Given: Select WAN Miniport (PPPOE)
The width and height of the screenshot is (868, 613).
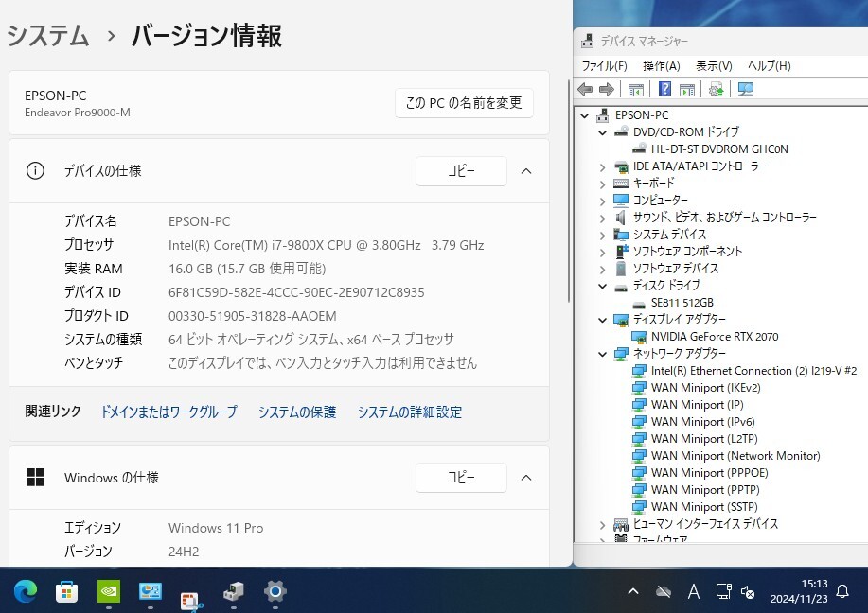Looking at the screenshot, I should (x=709, y=473).
